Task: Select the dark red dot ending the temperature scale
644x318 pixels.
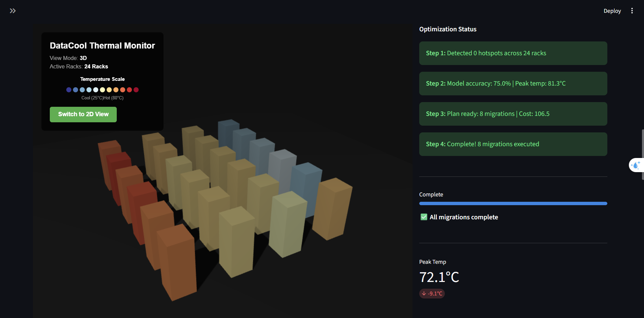Action: tap(136, 90)
